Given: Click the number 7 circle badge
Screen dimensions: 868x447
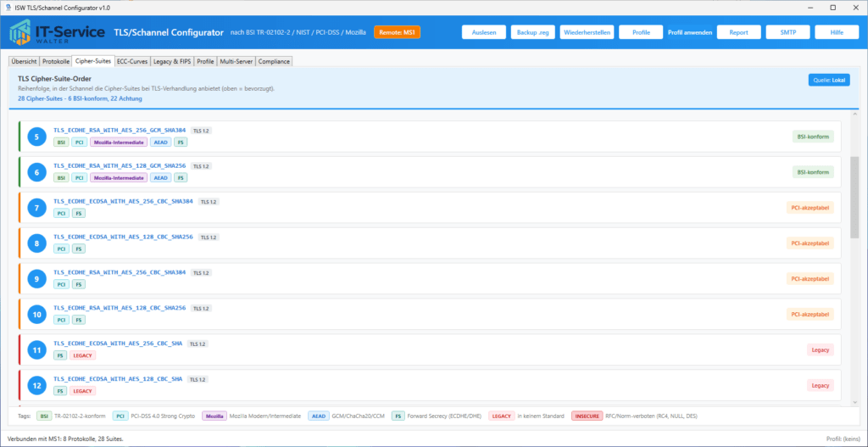Looking at the screenshot, I should point(36,208).
